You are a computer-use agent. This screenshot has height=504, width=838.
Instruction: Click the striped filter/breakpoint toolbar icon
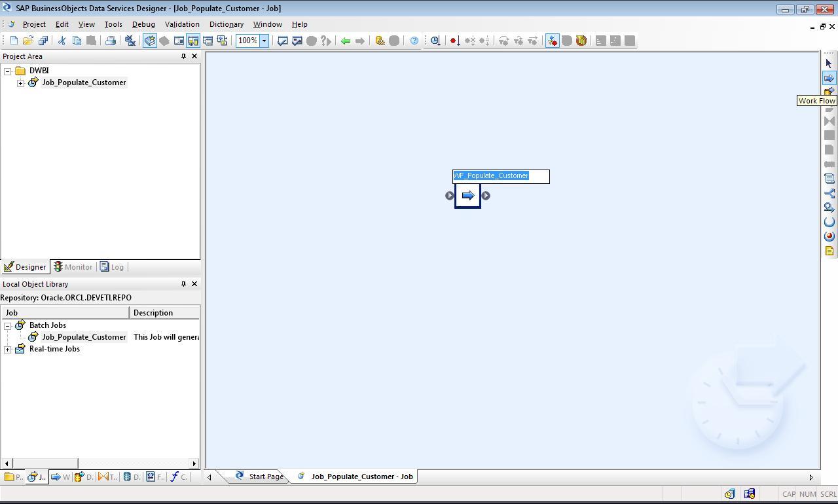click(x=581, y=41)
